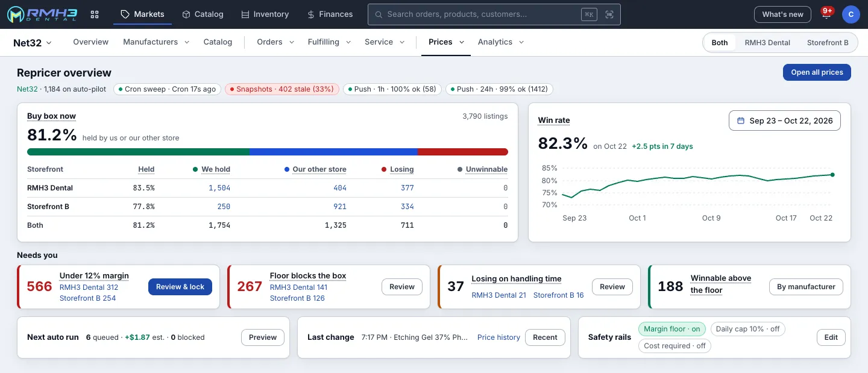868x373 pixels.
Task: Go to Markets tab
Action: point(142,14)
